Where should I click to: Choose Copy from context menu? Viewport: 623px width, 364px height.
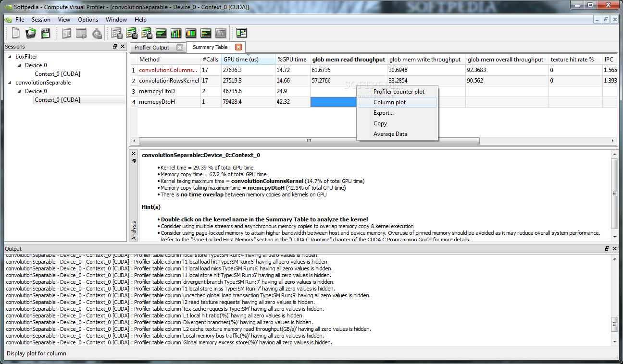point(397,123)
